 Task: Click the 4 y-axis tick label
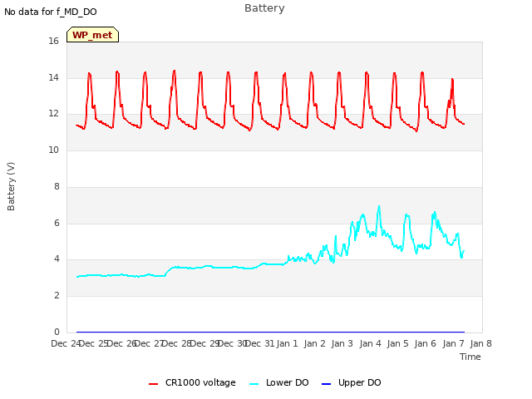pyautogui.click(x=57, y=259)
